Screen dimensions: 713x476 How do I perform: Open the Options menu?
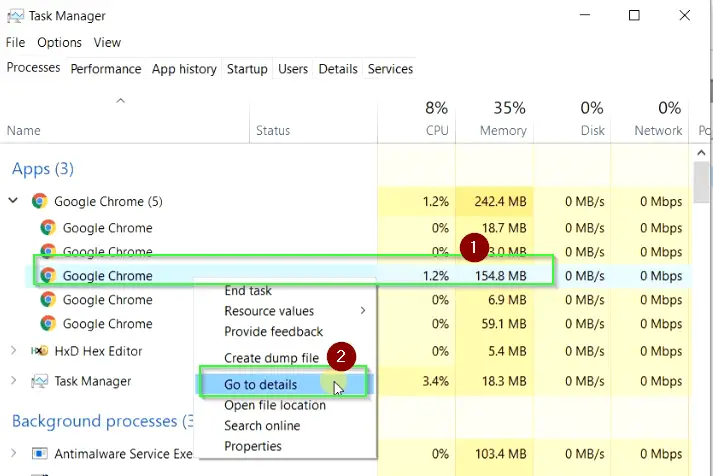point(60,42)
